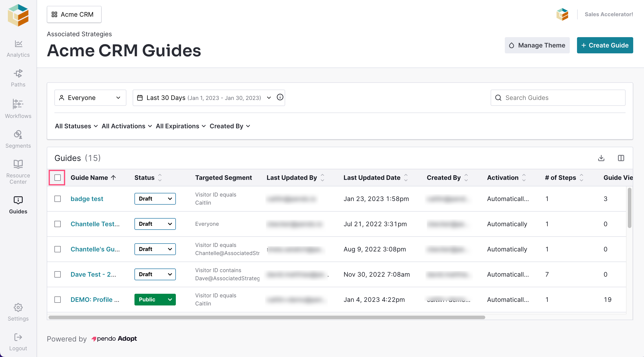
Task: Open the Segments sidebar item
Action: 18,139
